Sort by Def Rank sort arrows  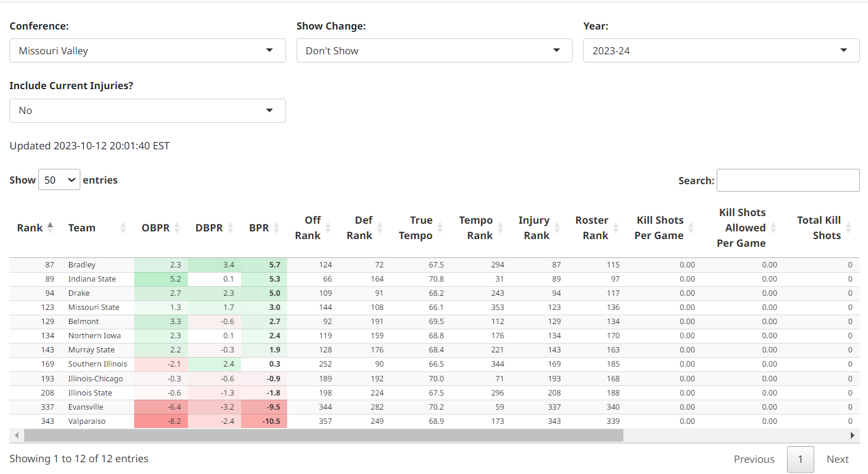point(379,228)
